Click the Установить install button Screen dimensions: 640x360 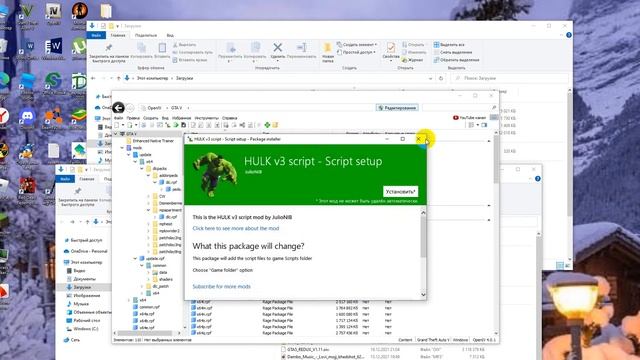point(400,191)
